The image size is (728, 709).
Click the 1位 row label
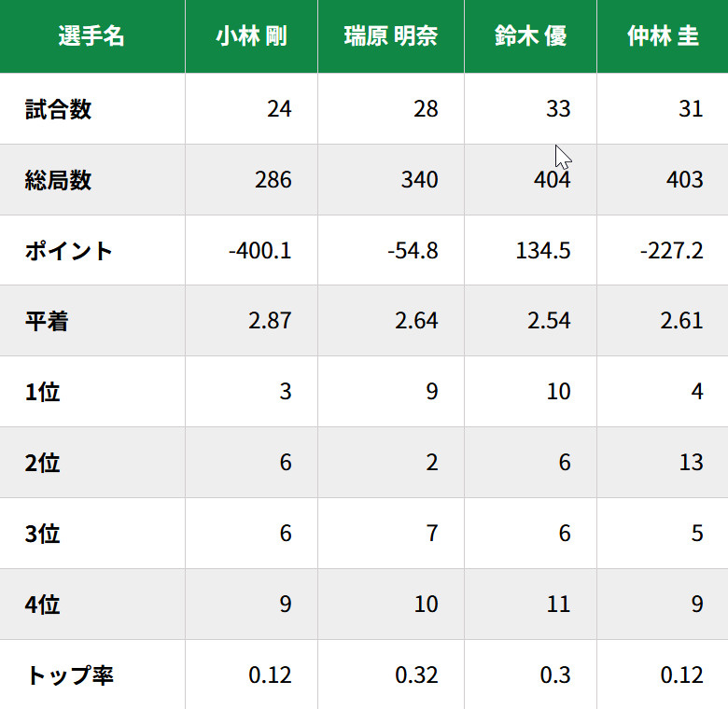coord(43,392)
